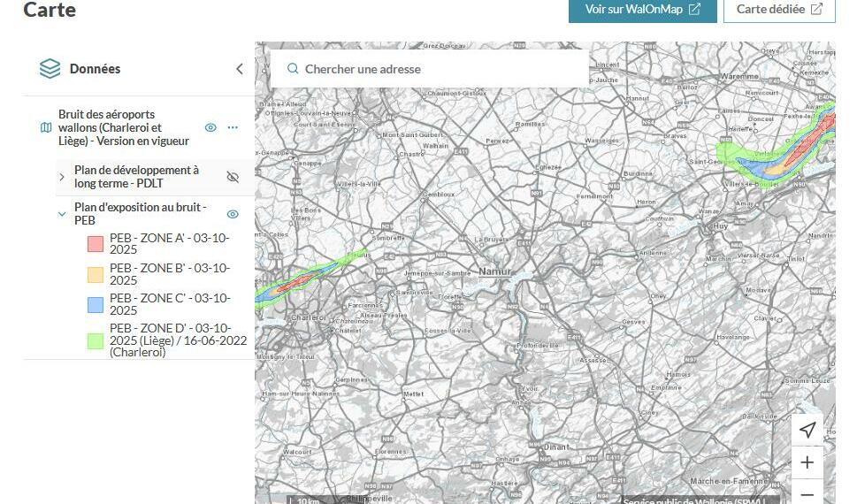Viewport: 857px width, 504px height.
Task: Click Plan de développement à long terme label
Action: pos(136,177)
